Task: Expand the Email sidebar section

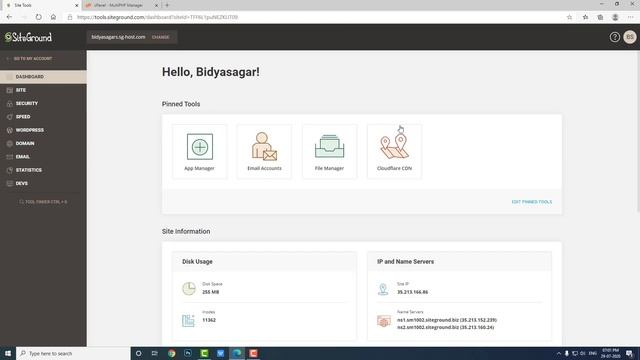Action: point(43,157)
